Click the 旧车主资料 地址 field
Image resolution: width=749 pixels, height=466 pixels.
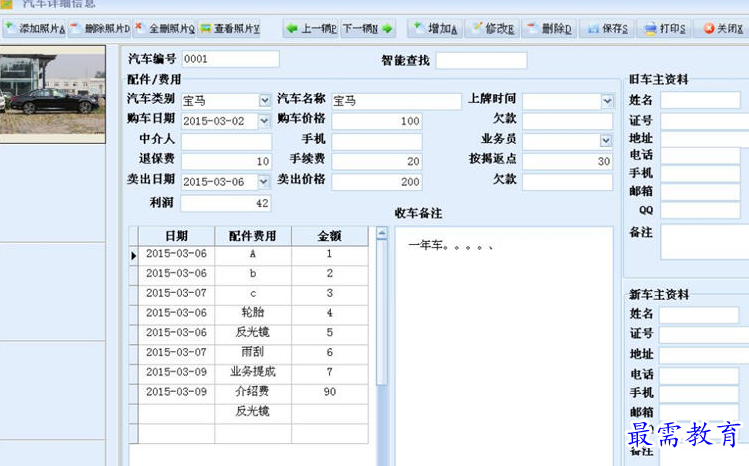(705, 139)
